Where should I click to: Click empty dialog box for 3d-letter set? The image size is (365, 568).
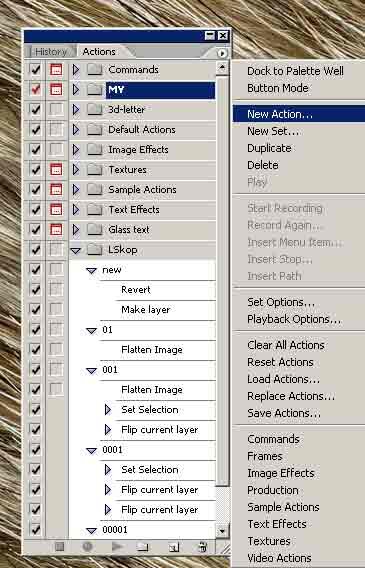[56, 109]
